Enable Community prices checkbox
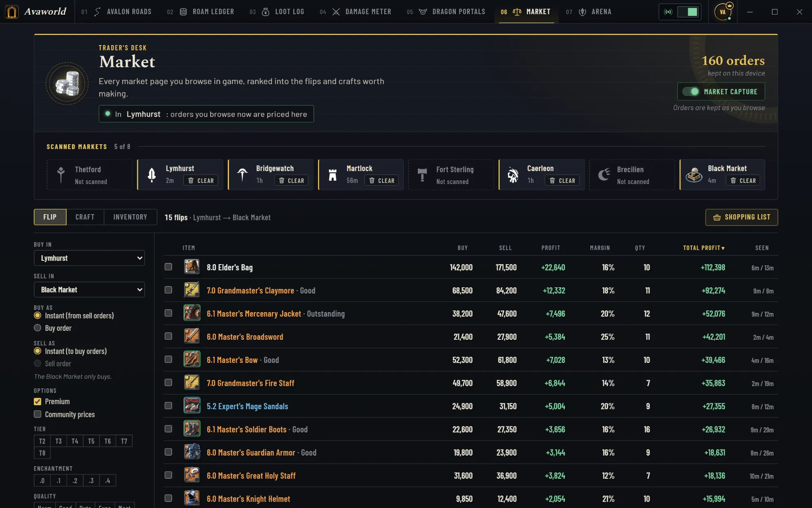812x508 pixels. 38,414
